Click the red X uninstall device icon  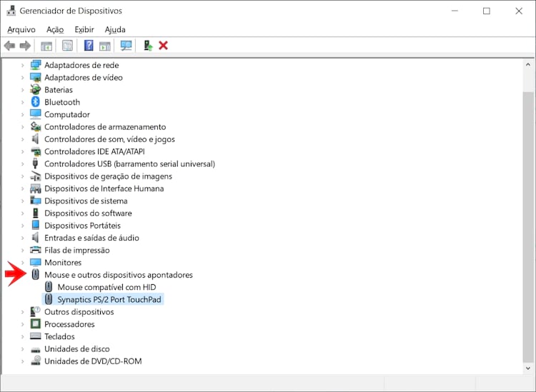pyautogui.click(x=163, y=46)
